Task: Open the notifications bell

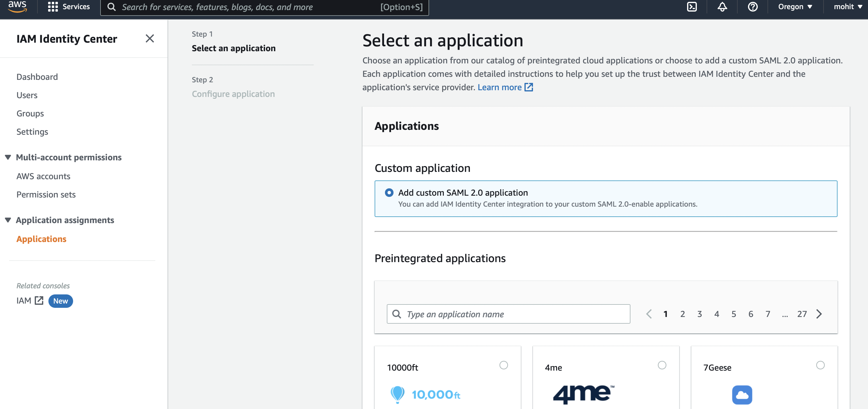Action: click(722, 7)
